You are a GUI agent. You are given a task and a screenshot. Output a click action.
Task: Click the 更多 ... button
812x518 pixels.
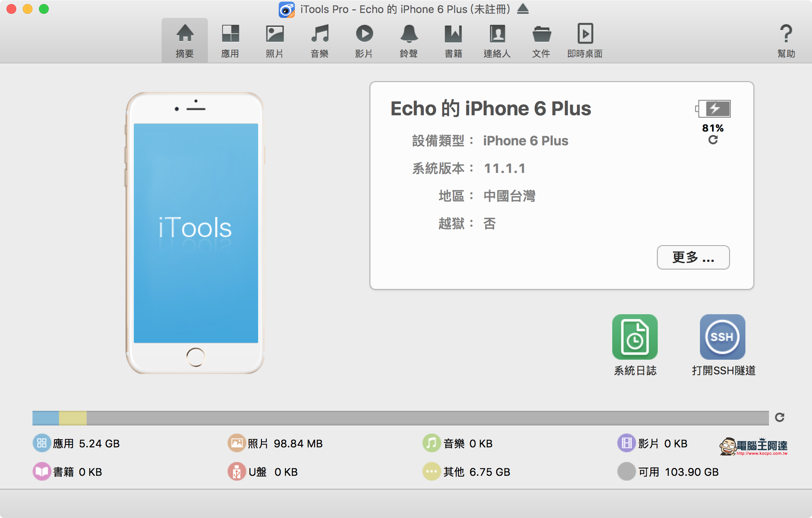693,257
